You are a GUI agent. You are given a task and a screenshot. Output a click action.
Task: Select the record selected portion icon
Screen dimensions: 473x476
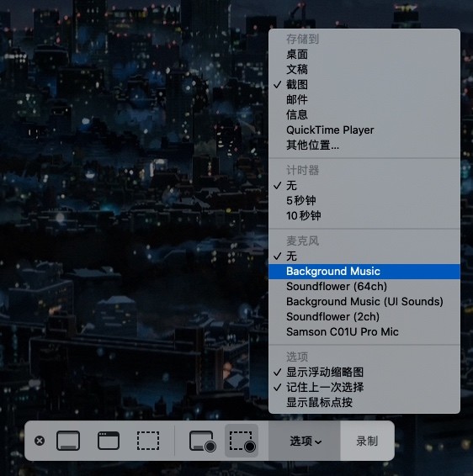pos(242,441)
